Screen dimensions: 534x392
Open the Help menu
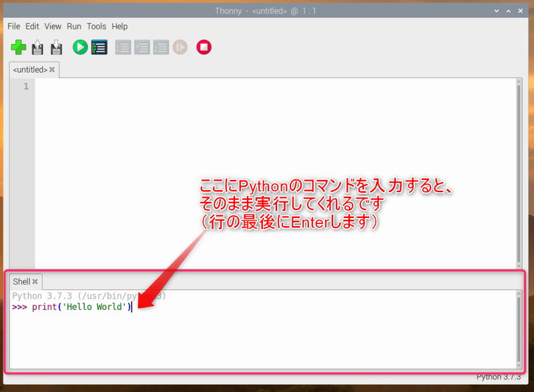pos(119,26)
